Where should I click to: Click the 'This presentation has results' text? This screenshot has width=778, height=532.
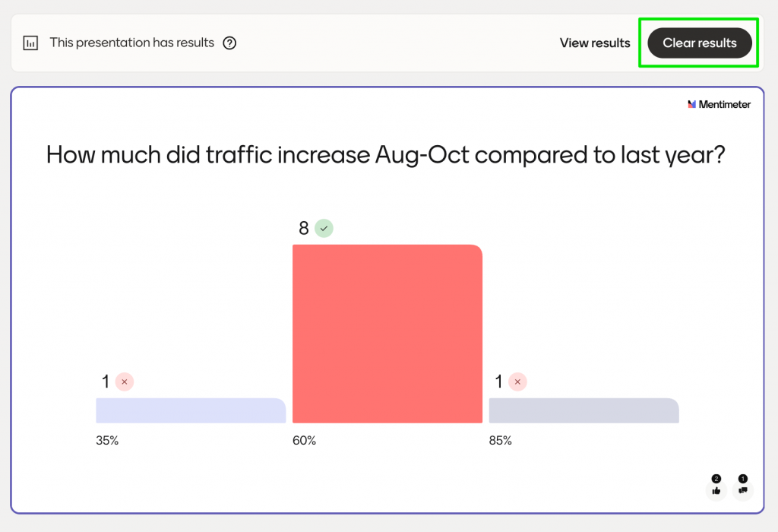132,43
